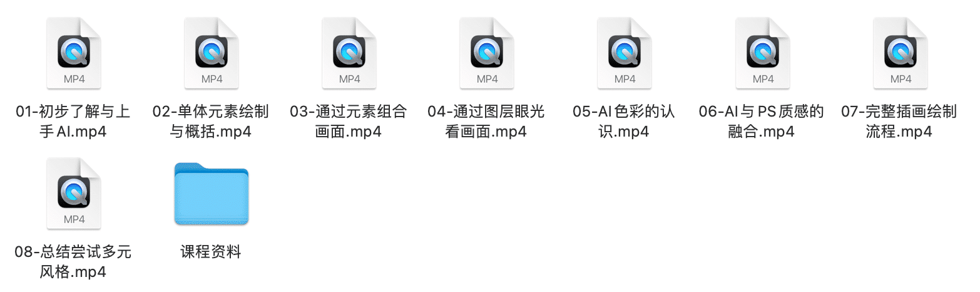Select the 08-总结尝试多元风格.mp4 file icon
Viewport: 980px width, 292px height.
point(74,194)
